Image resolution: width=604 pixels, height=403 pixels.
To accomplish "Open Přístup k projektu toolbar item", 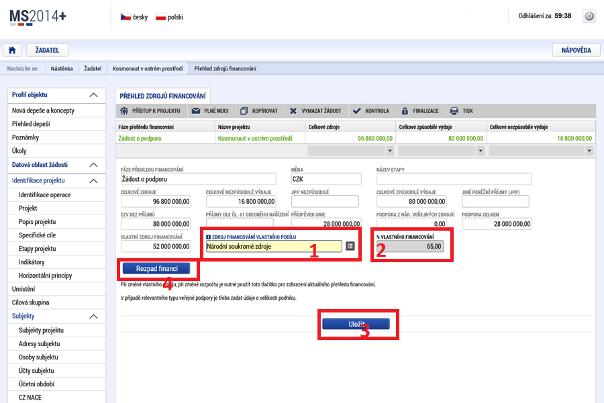I will point(150,111).
